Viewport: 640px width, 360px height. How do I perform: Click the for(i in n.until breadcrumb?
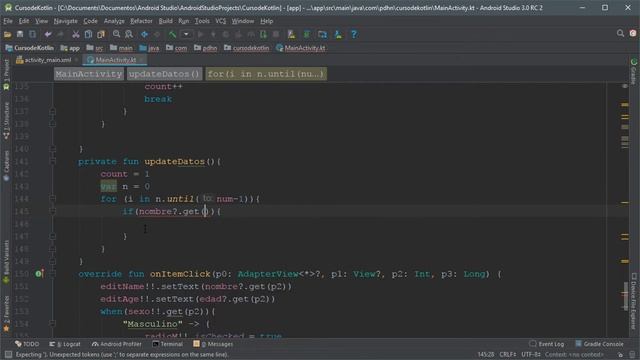pyautogui.click(x=266, y=74)
